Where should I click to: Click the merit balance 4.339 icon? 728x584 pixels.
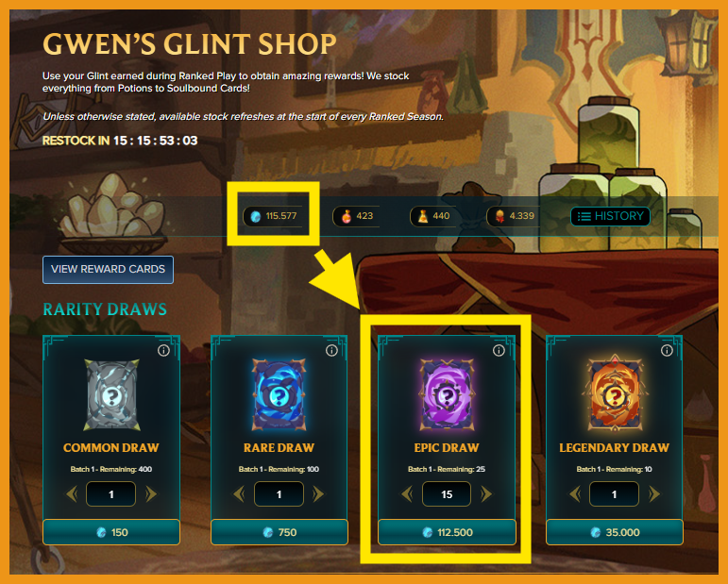pos(499,216)
